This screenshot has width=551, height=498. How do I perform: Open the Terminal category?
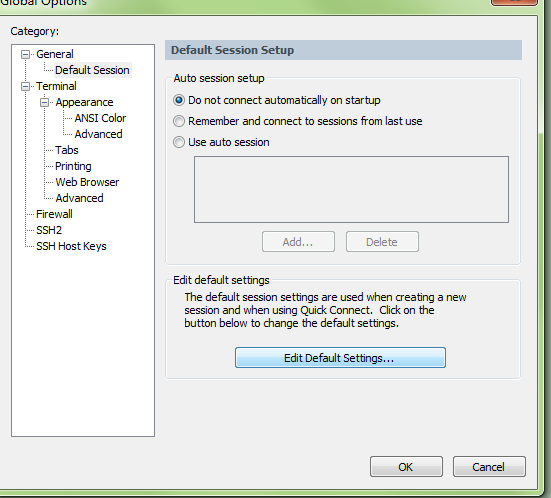[x=56, y=86]
